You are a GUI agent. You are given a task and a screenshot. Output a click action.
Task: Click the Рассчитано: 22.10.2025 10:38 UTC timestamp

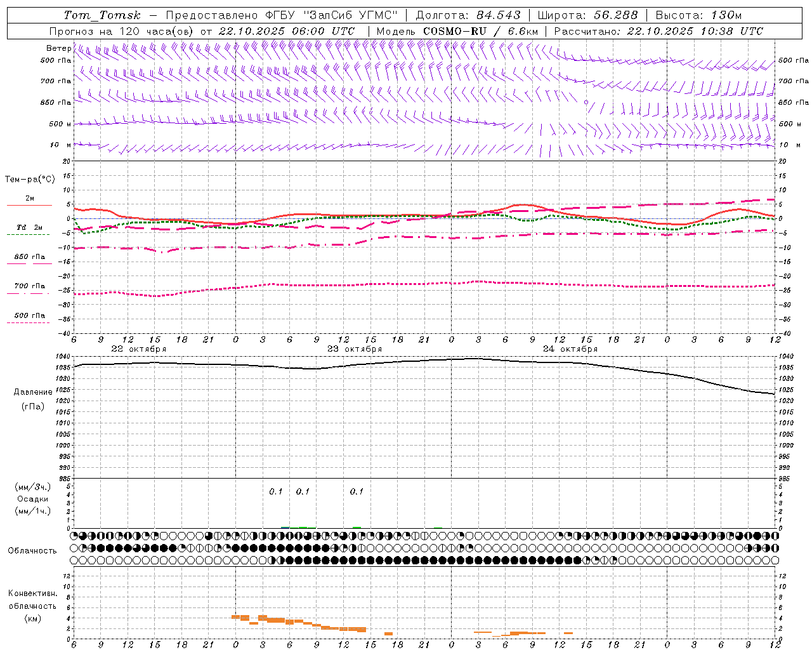click(x=658, y=31)
